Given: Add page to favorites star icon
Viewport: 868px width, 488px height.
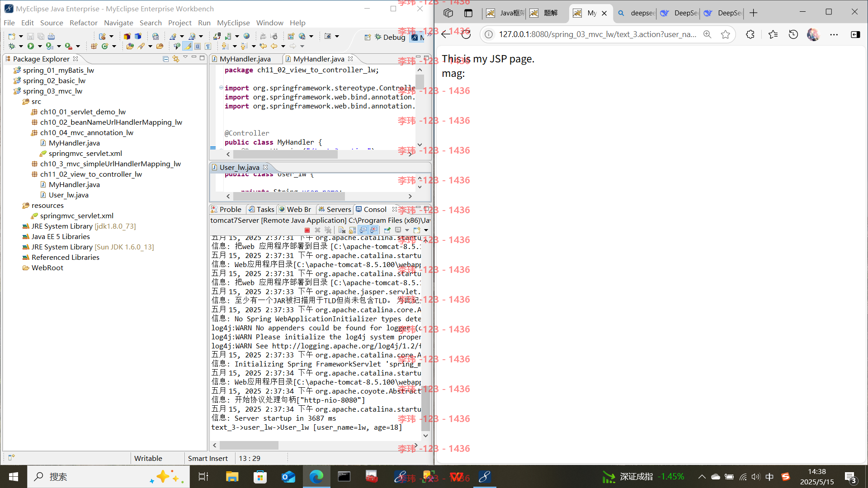Looking at the screenshot, I should click(726, 34).
